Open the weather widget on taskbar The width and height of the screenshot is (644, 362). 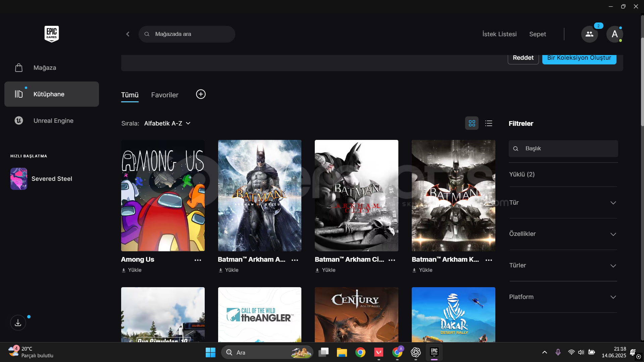(31, 352)
